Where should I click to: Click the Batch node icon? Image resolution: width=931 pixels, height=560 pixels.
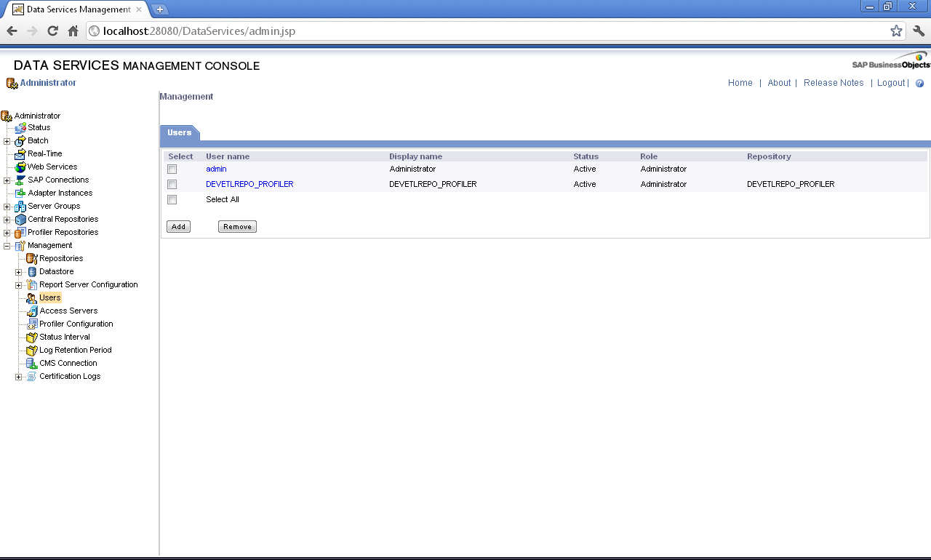point(20,141)
